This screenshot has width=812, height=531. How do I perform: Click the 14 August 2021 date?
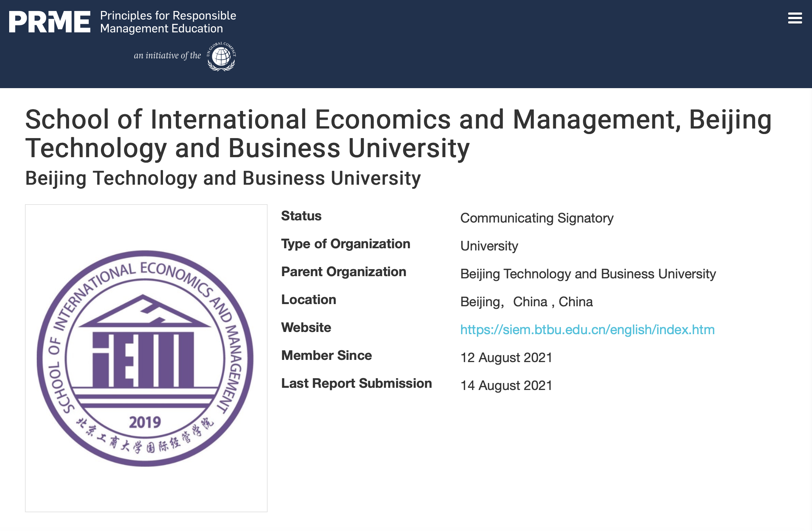506,386
